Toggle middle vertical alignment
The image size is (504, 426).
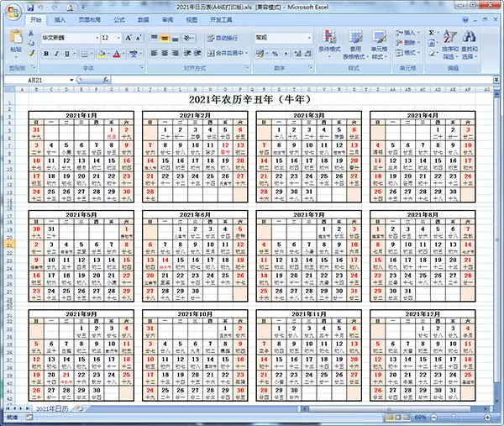(165, 39)
